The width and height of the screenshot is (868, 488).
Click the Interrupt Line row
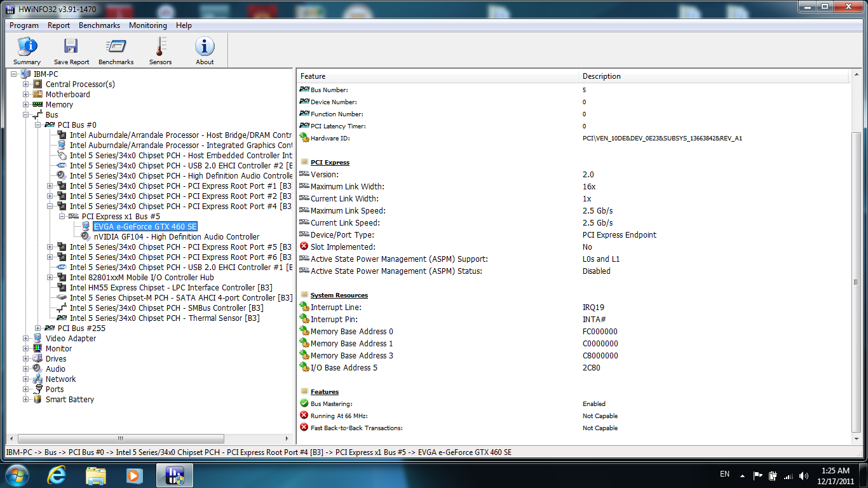574,307
